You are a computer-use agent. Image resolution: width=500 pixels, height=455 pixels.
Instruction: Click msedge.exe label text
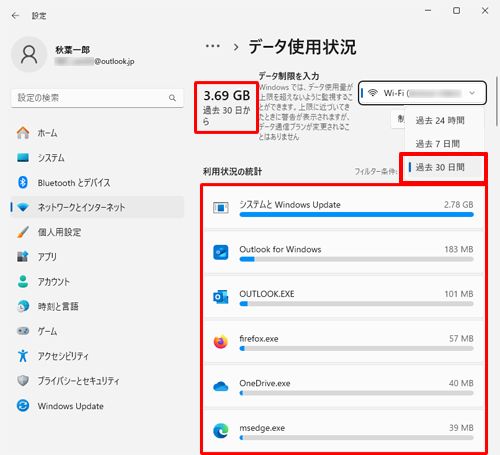tap(262, 428)
